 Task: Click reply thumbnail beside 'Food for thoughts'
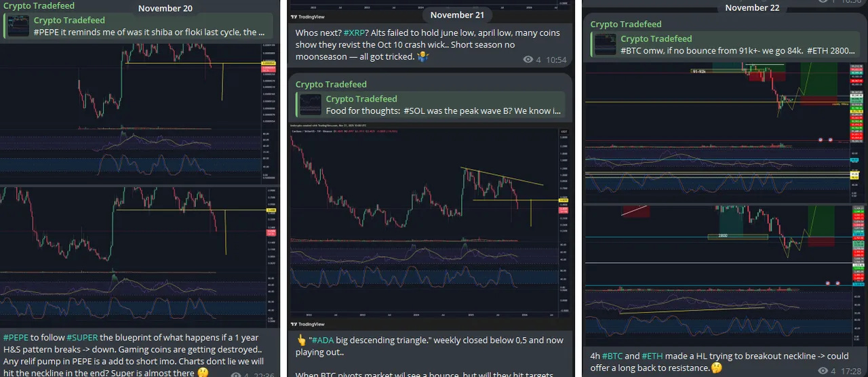311,104
